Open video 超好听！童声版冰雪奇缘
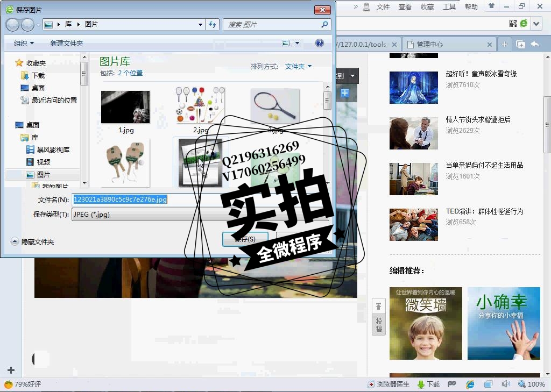The image size is (551, 392). point(481,74)
